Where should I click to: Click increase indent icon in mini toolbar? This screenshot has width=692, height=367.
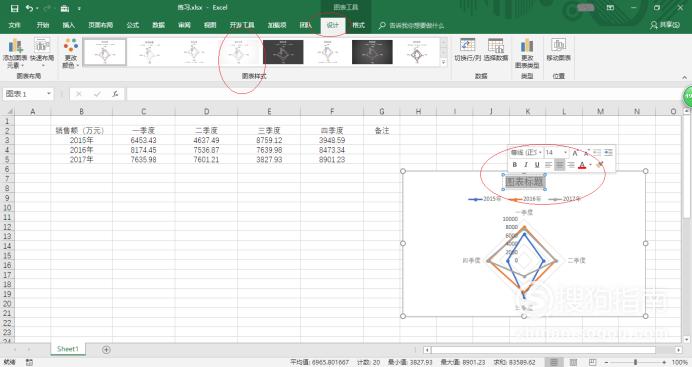pos(608,153)
